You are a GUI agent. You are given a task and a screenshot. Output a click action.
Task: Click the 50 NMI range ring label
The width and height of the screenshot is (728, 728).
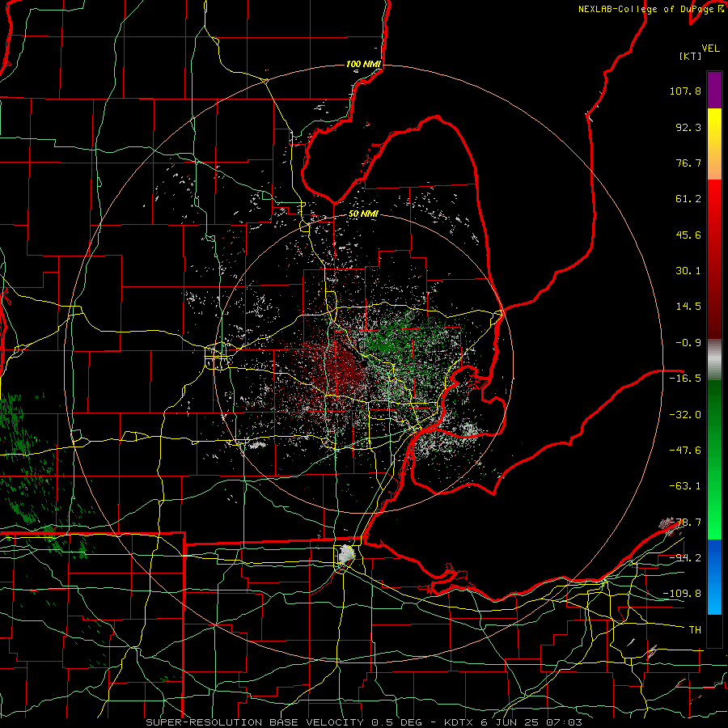363,214
